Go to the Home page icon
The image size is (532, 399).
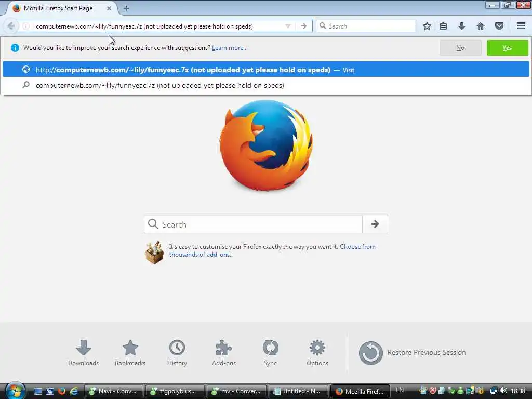click(x=481, y=26)
